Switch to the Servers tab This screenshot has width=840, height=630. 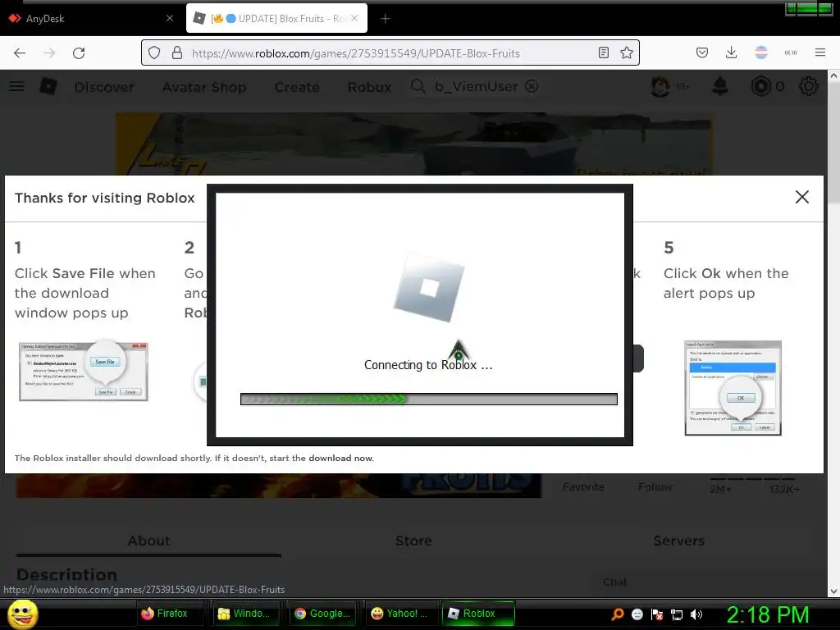coord(678,541)
